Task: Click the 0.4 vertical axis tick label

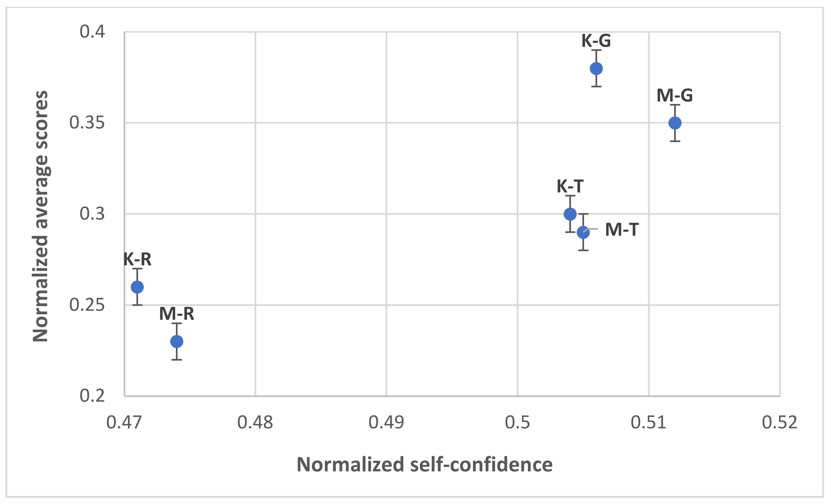Action: point(92,32)
